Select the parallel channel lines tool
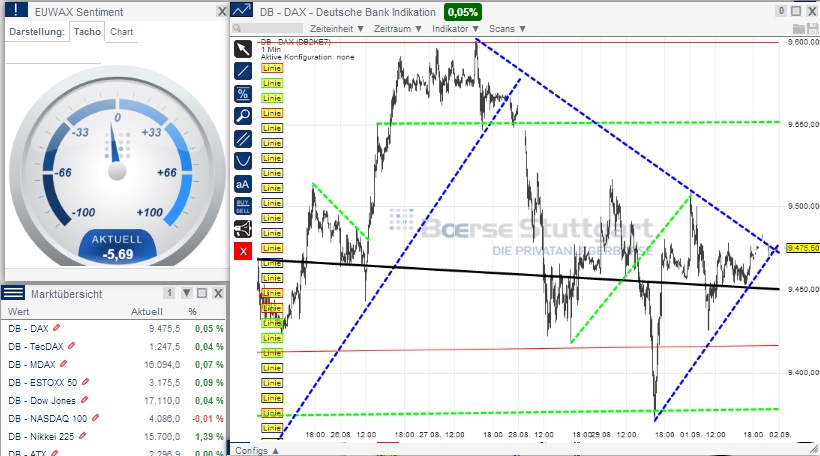The width and height of the screenshot is (820, 456). (x=243, y=139)
